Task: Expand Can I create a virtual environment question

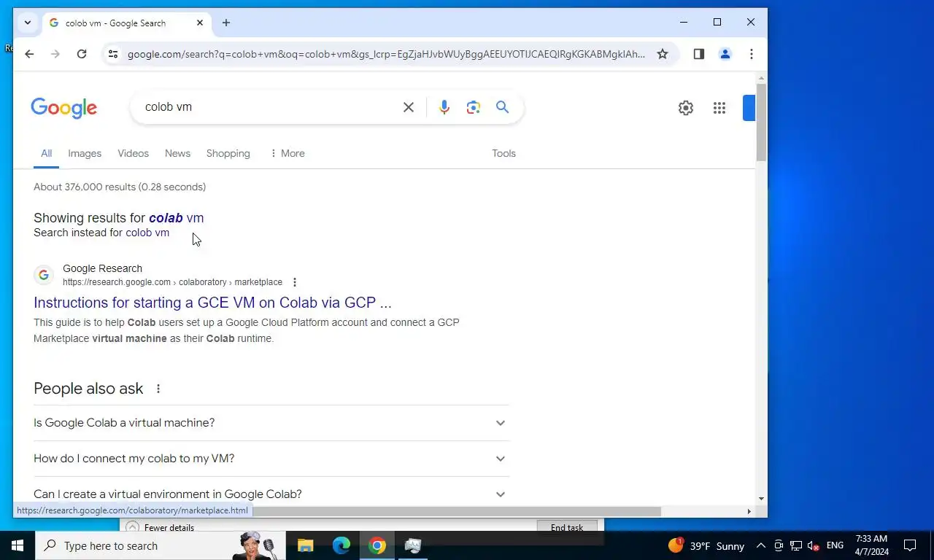Action: point(271,494)
